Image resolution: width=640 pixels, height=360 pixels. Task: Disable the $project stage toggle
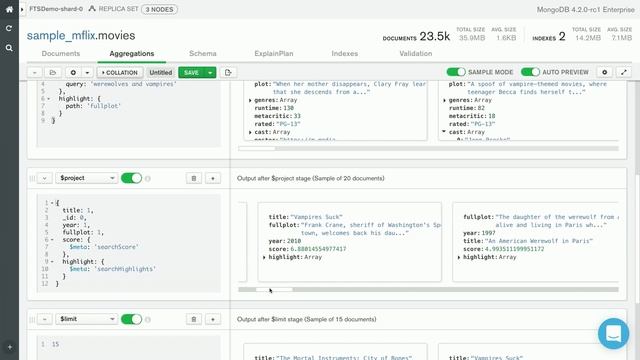pos(131,178)
